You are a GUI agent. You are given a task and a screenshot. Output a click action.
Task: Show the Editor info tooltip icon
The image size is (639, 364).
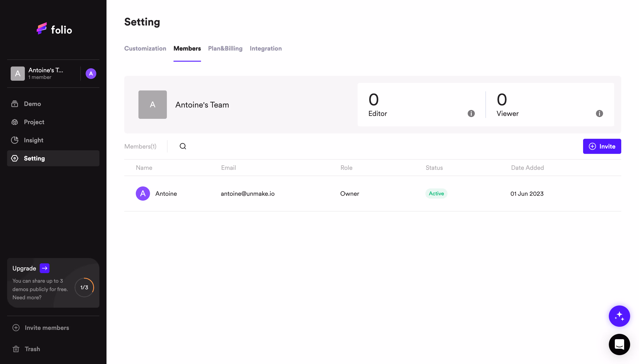(x=471, y=114)
